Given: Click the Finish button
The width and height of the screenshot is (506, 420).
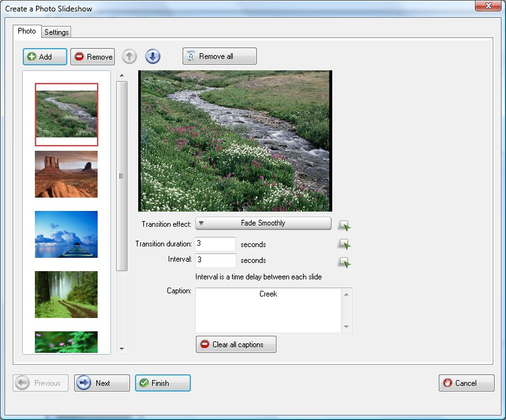Looking at the screenshot, I should (162, 383).
